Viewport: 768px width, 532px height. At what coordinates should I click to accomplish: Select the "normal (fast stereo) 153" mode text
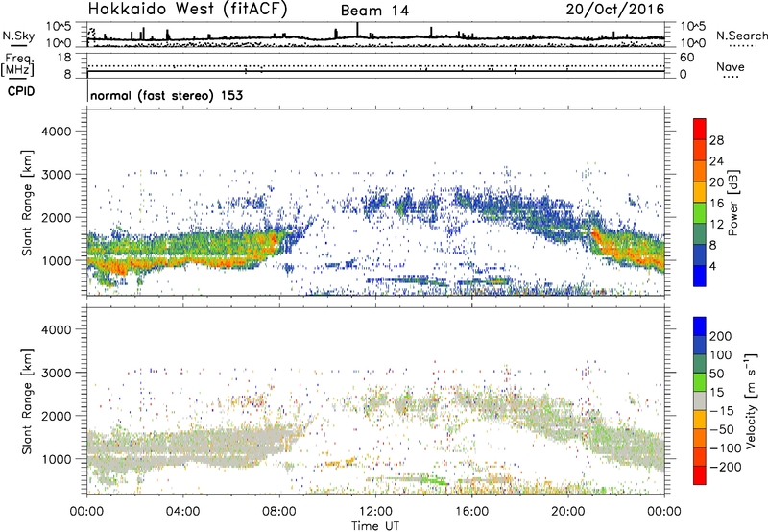(166, 95)
